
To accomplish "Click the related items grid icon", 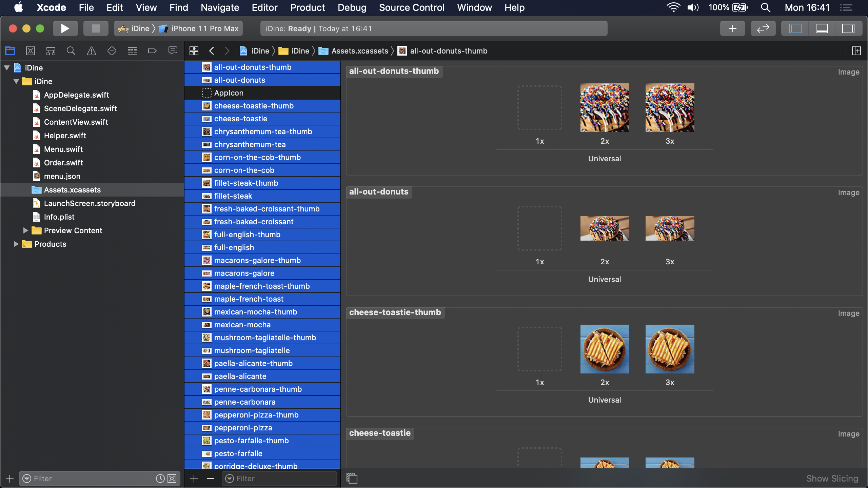I will 194,51.
